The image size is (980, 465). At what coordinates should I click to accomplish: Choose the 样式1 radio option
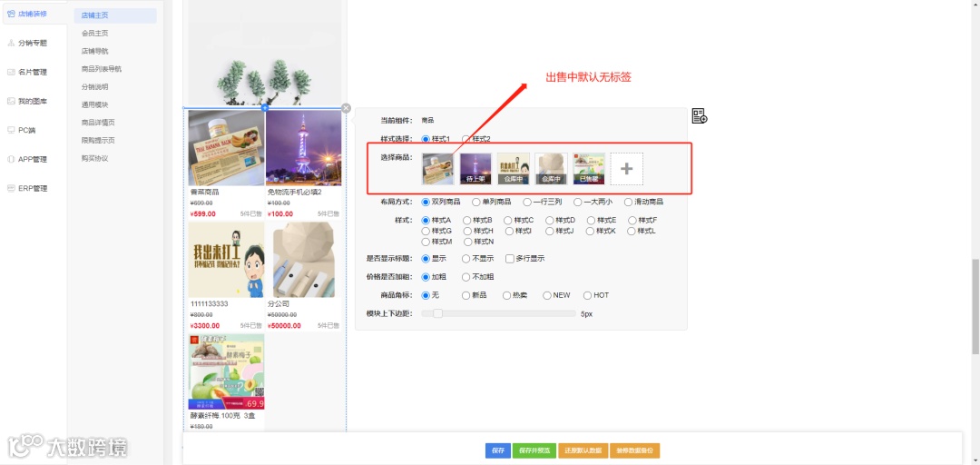tap(426, 139)
